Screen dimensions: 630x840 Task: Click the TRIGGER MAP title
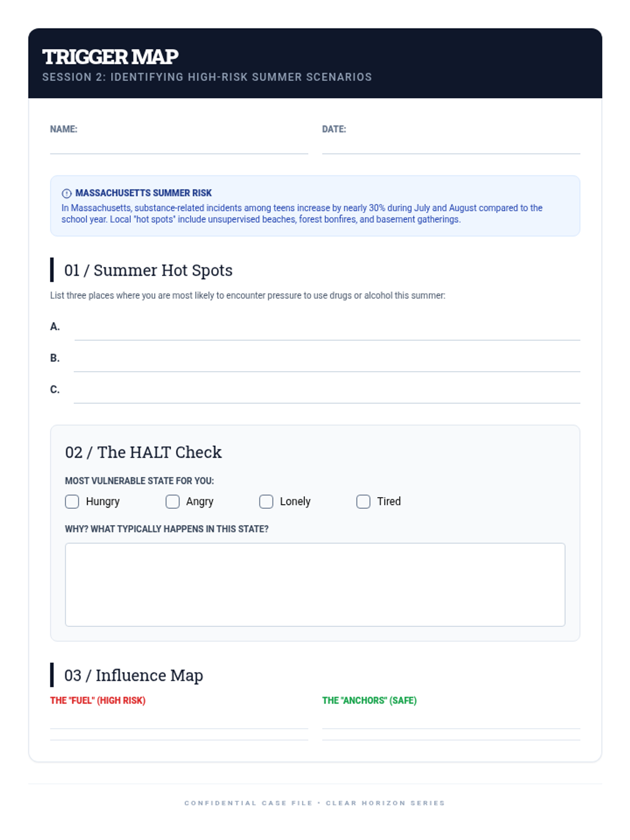pyautogui.click(x=110, y=57)
